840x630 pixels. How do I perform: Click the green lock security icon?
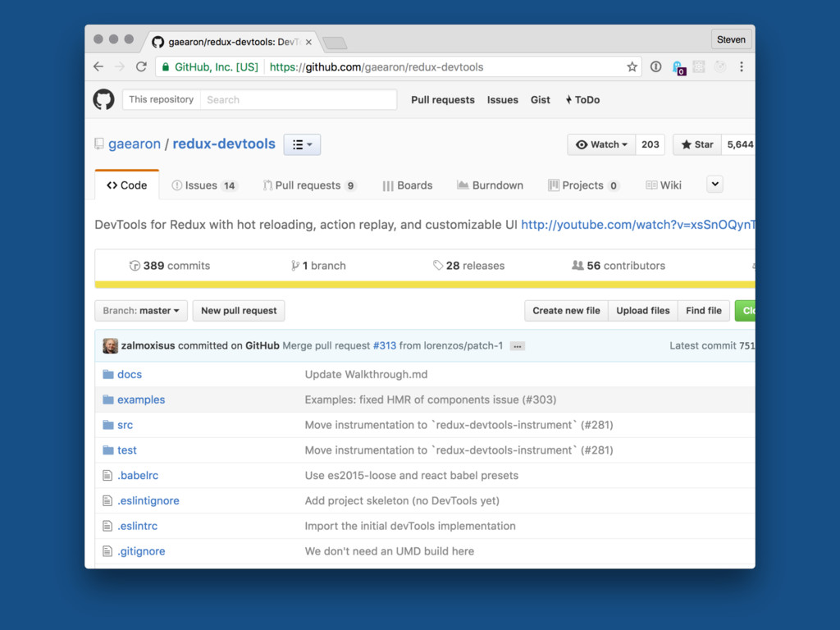coord(166,67)
